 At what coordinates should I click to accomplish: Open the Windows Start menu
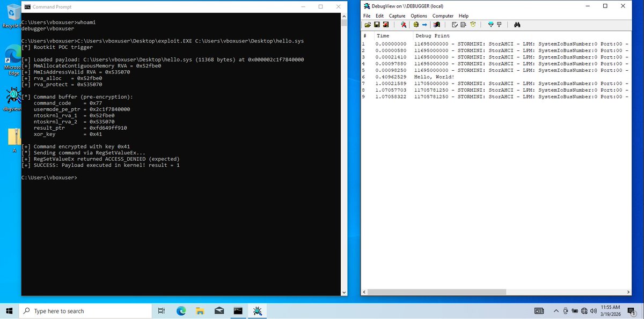[x=10, y=311]
